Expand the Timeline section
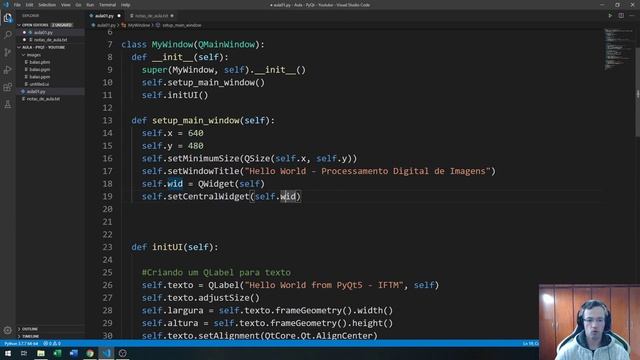The height and width of the screenshot is (360, 640). 31,336
